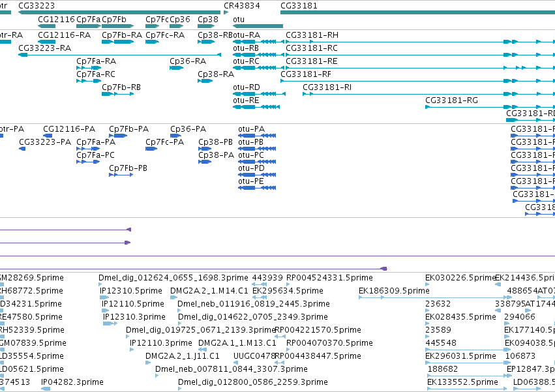555x392 pixels.
Task: Select the CG33181-RH transcript label
Action: (x=312, y=35)
